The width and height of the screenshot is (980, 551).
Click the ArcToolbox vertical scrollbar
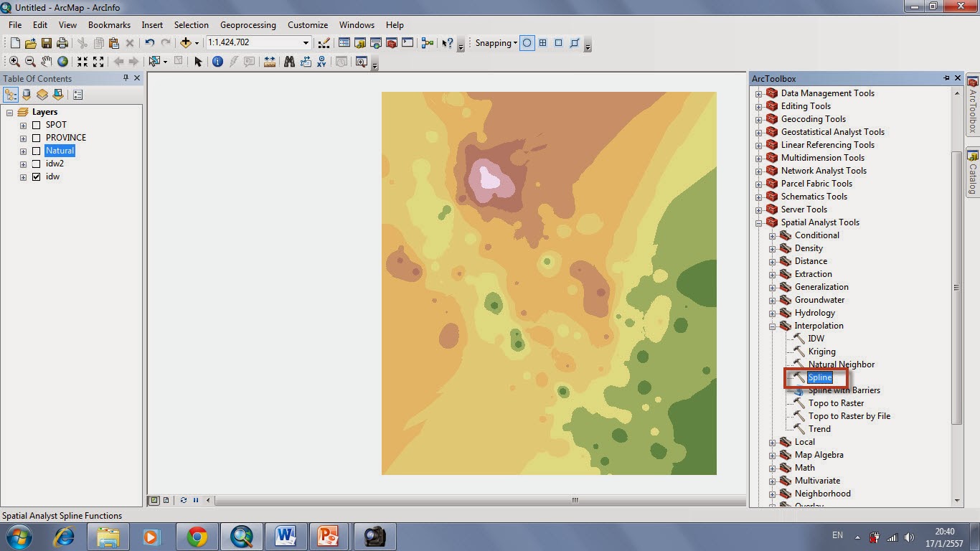pyautogui.click(x=956, y=287)
